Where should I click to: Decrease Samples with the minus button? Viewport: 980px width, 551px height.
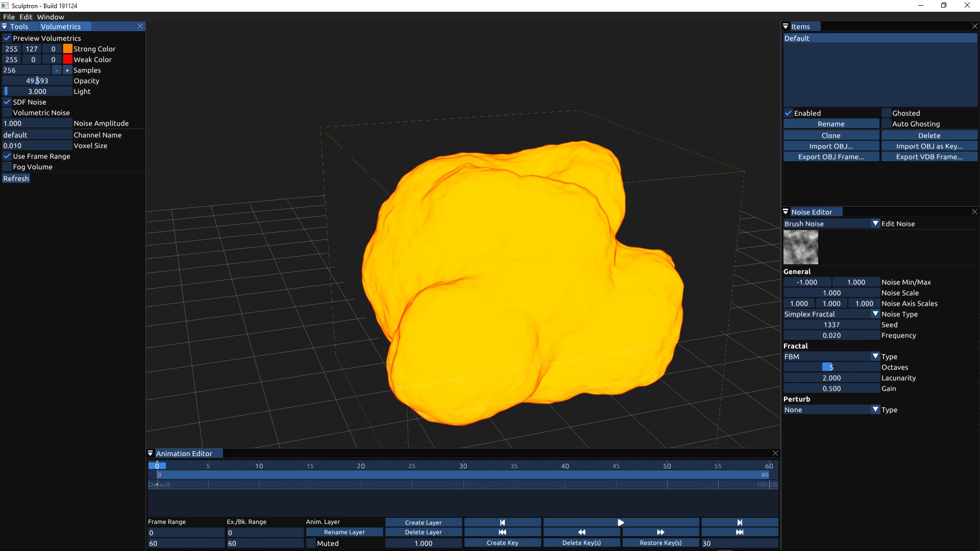point(57,70)
